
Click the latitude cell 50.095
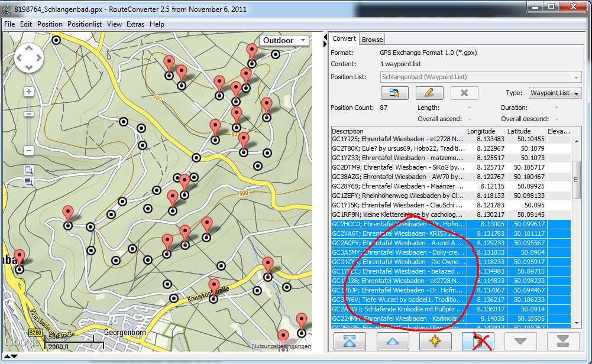(x=527, y=205)
